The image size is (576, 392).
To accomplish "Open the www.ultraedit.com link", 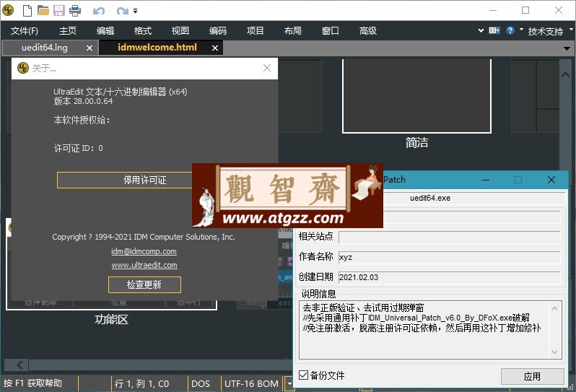I will [x=144, y=265].
